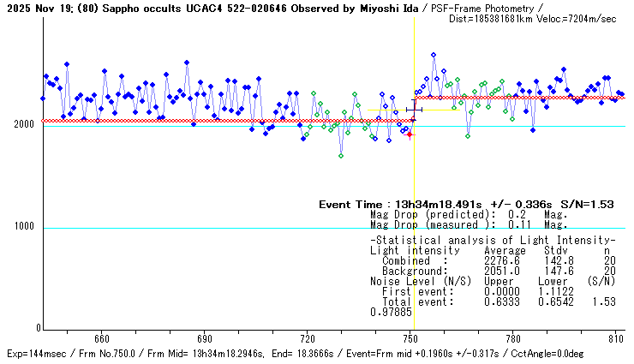The height and width of the screenshot is (364, 634).
Task: Click the black error bar cross near frame 750
Action: pos(415,109)
